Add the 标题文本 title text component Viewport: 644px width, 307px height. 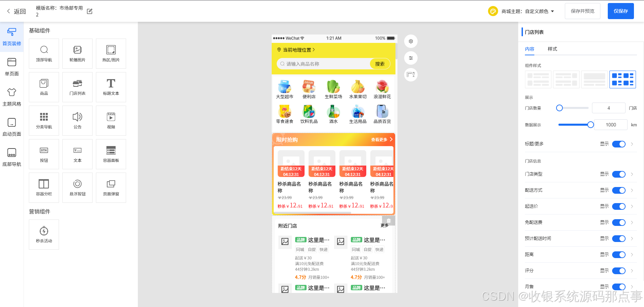click(x=111, y=87)
